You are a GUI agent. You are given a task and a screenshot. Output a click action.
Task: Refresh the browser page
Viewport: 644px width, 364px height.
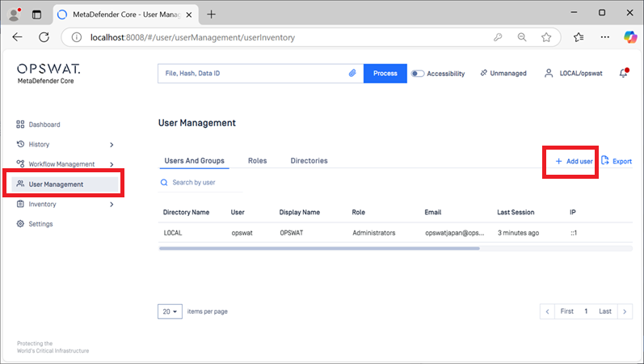pyautogui.click(x=44, y=37)
